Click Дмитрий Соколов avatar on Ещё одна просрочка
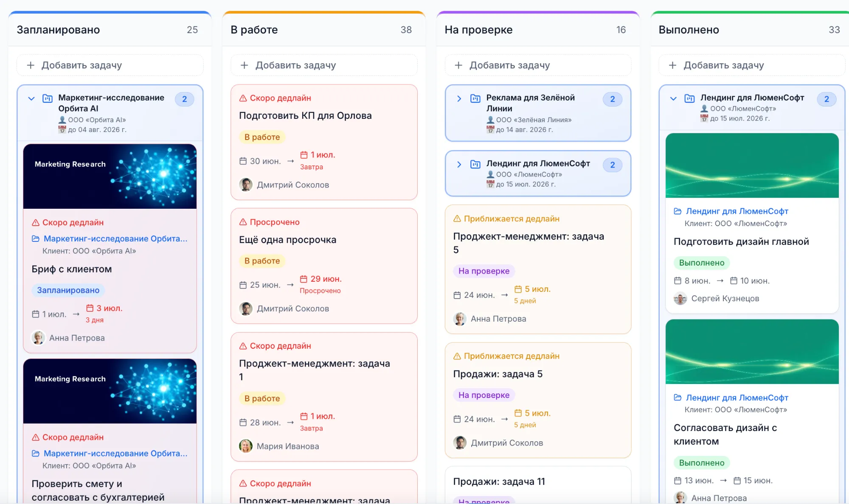The image size is (849, 504). 246,308
